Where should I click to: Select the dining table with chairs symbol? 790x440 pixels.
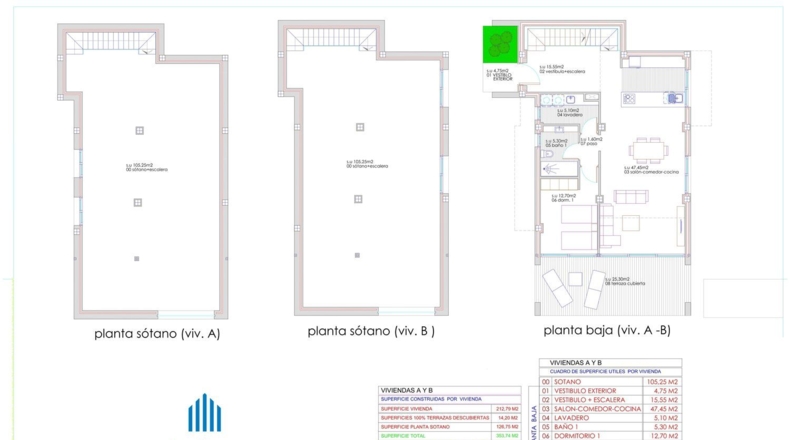(648, 150)
